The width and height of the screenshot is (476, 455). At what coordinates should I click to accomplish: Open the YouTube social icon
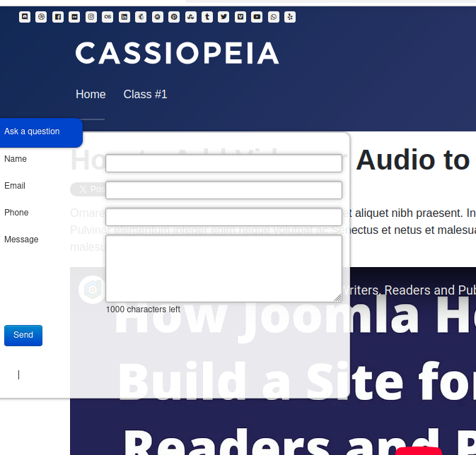pyautogui.click(x=257, y=17)
